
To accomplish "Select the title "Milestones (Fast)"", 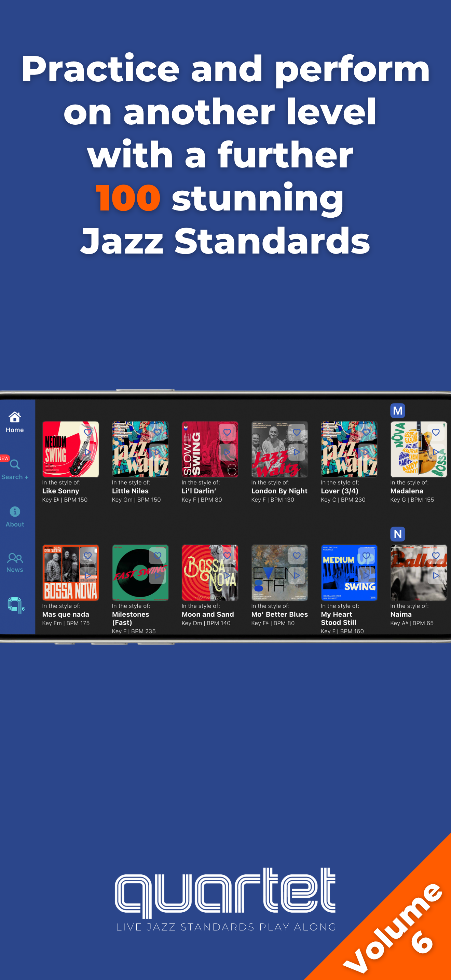I will (131, 618).
